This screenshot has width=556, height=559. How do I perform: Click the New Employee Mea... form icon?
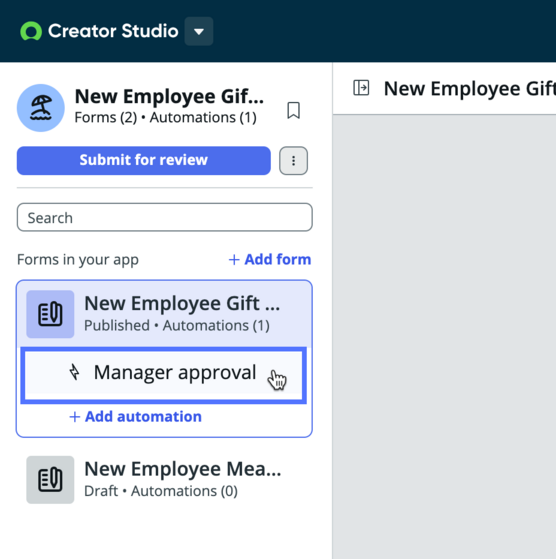pos(50,479)
